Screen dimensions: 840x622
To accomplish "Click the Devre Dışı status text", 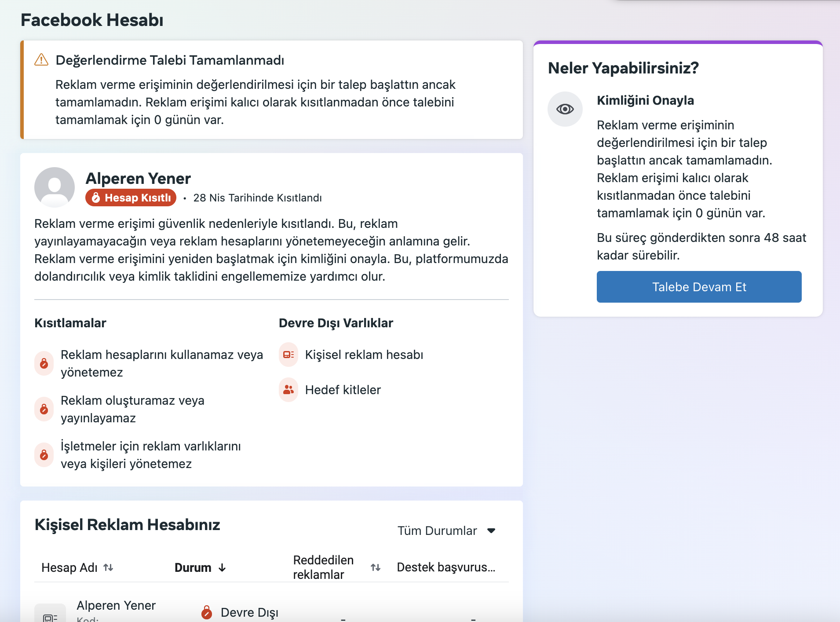I will pos(249,612).
